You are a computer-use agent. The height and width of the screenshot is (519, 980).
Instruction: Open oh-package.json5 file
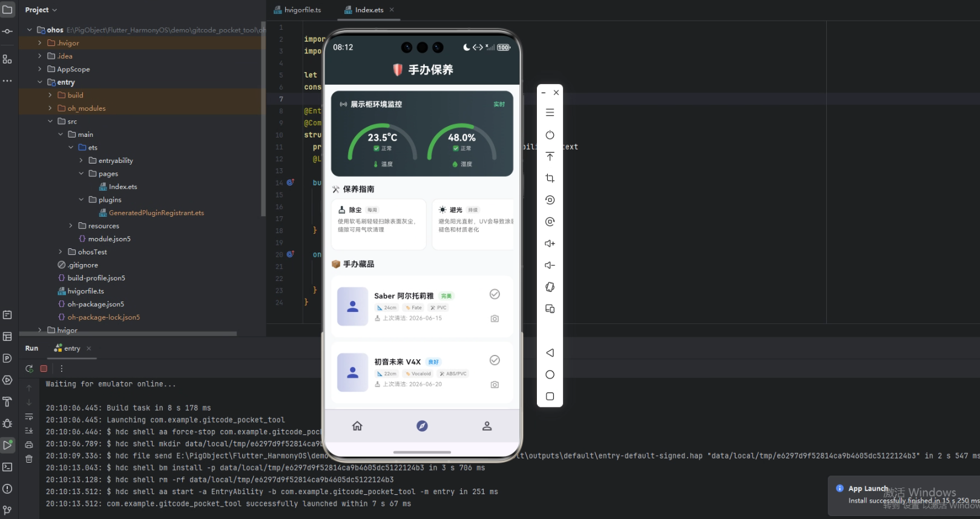[x=91, y=304]
